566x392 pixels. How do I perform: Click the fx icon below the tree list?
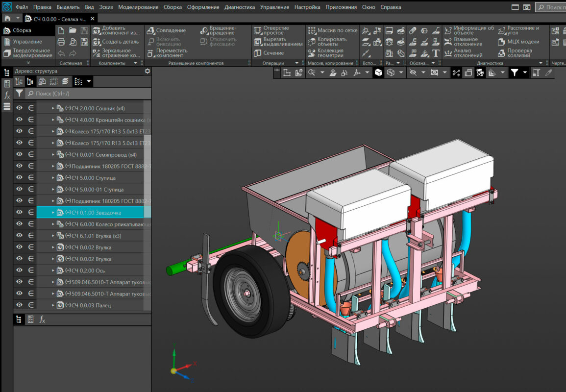click(x=42, y=319)
